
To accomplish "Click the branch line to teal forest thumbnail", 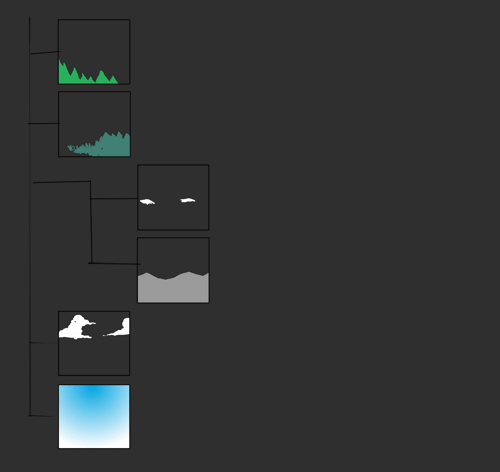I will pyautogui.click(x=44, y=123).
